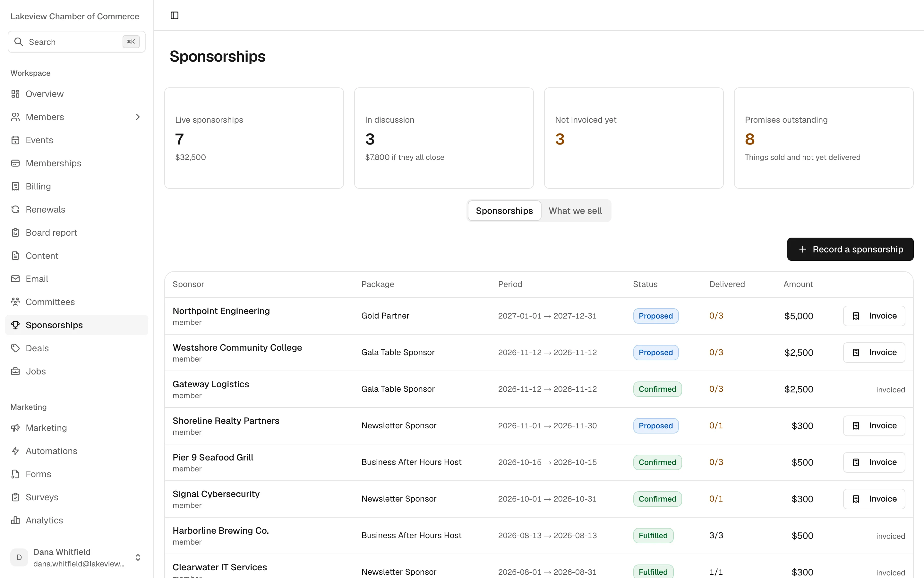Invoice Signal Cybersecurity sponsorship

pyautogui.click(x=874, y=499)
